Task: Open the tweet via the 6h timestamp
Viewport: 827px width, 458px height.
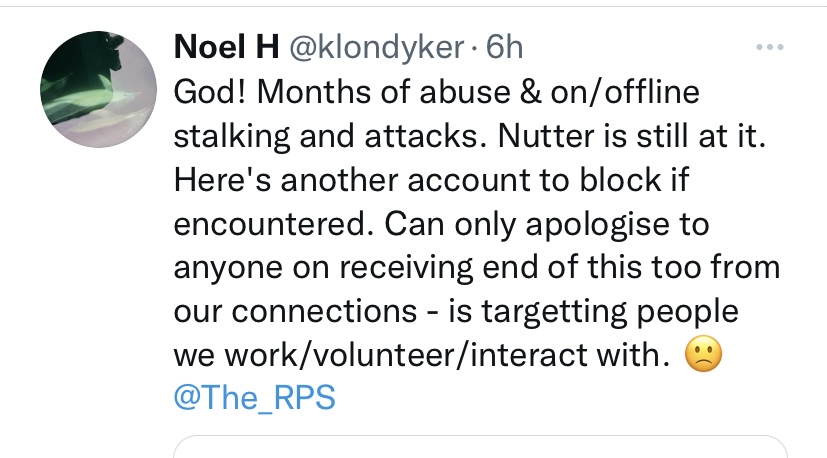Action: tap(503, 46)
